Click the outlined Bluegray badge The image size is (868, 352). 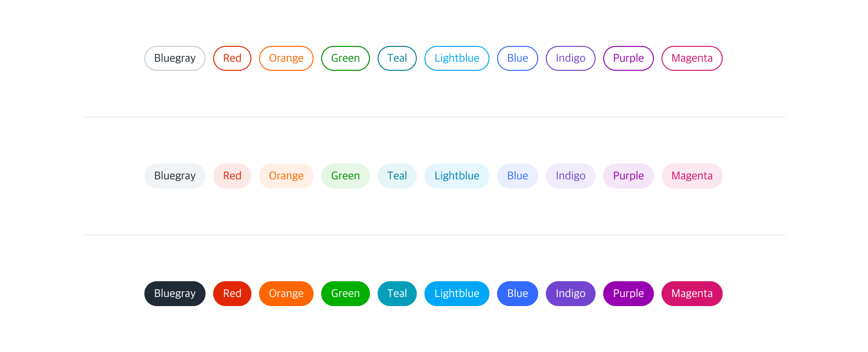click(174, 58)
